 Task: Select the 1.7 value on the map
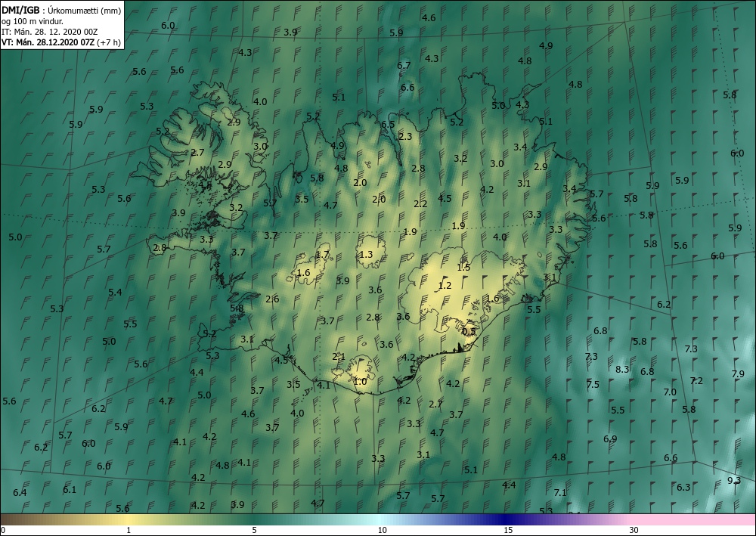point(322,255)
